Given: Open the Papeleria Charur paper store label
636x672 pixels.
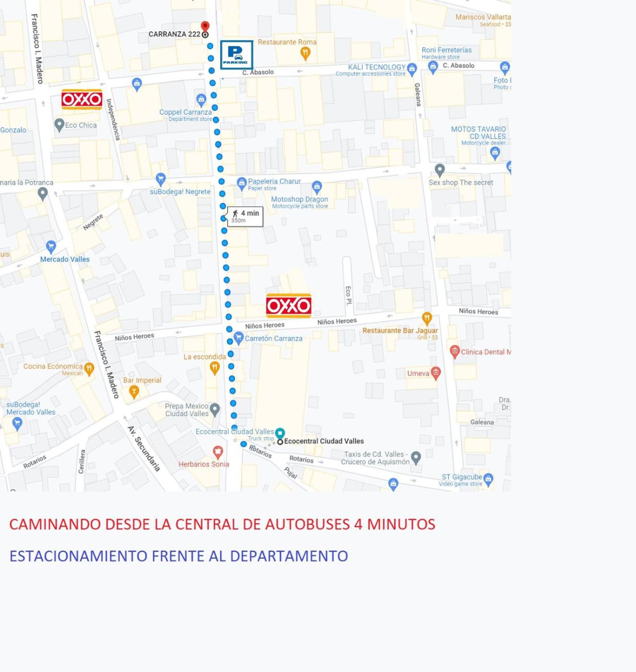Looking at the screenshot, I should (274, 181).
